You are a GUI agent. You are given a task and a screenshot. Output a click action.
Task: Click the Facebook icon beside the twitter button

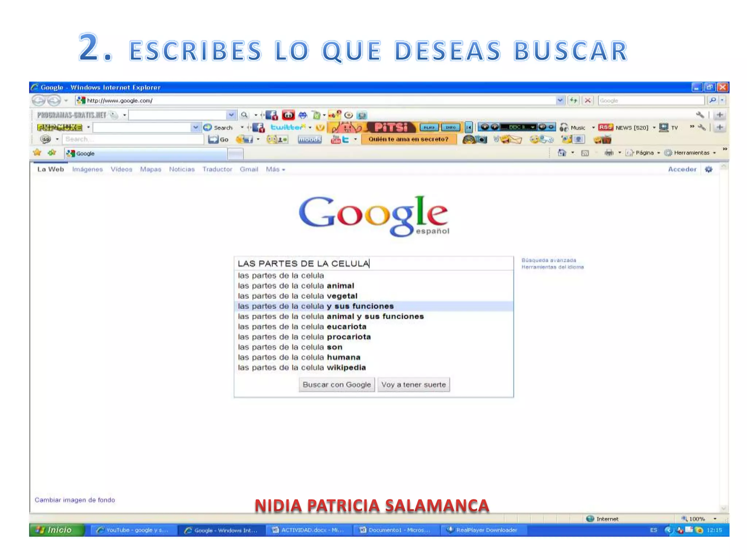coord(258,128)
